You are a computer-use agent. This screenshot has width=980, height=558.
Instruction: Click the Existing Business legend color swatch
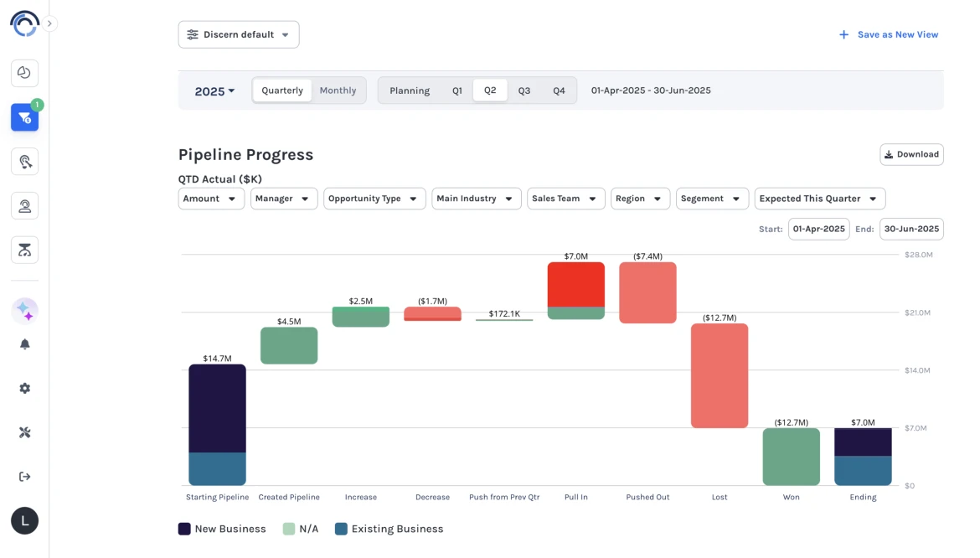(x=341, y=530)
